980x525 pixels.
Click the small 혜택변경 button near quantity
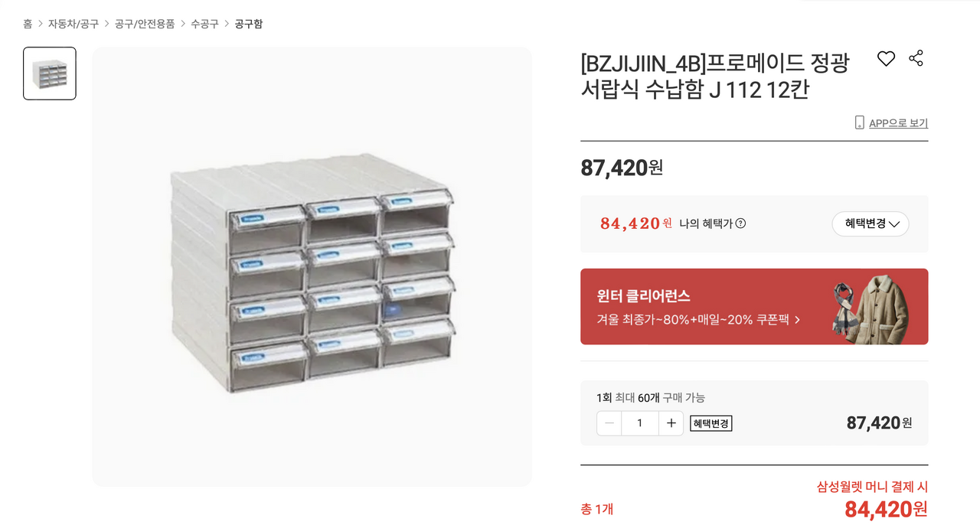[710, 423]
